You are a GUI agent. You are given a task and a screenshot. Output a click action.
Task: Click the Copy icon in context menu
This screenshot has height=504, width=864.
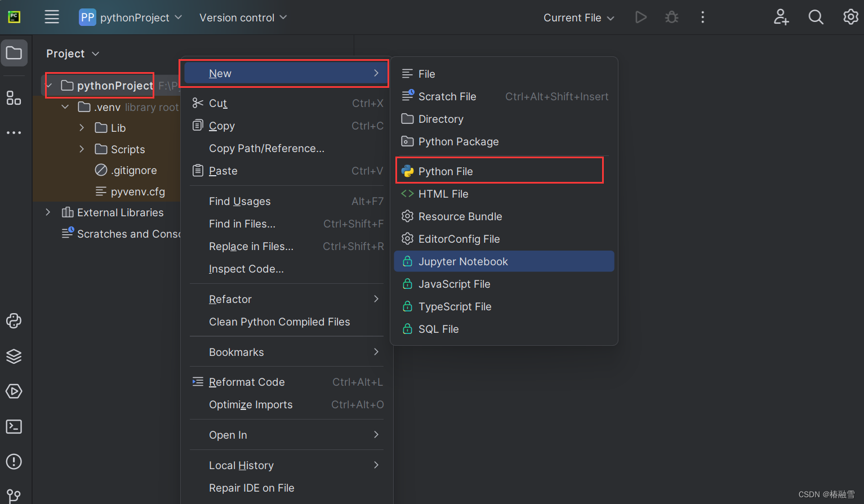point(198,126)
